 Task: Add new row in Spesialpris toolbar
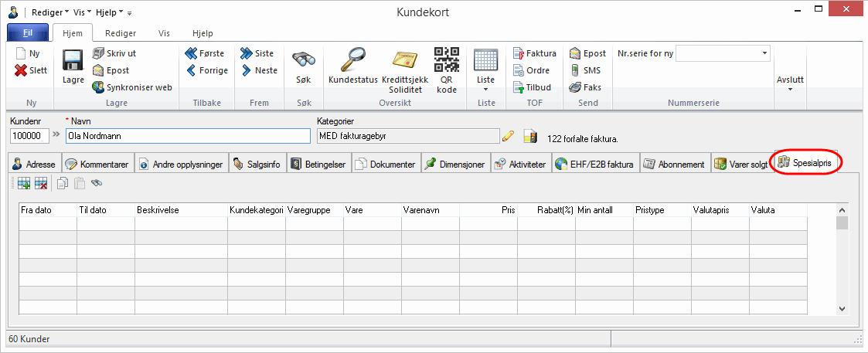(24, 184)
